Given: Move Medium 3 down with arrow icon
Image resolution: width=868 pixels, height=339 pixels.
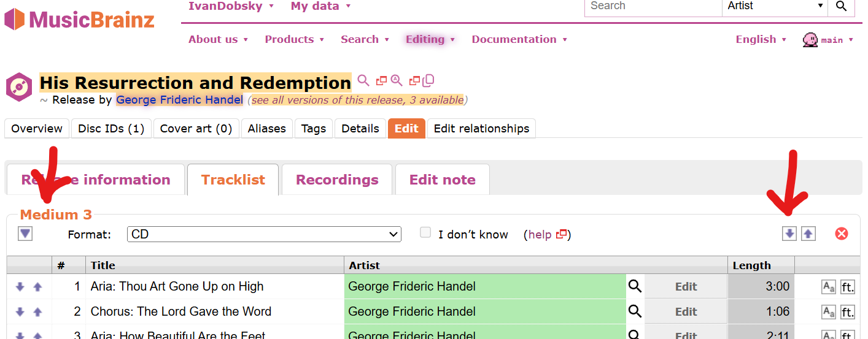Looking at the screenshot, I should point(789,234).
